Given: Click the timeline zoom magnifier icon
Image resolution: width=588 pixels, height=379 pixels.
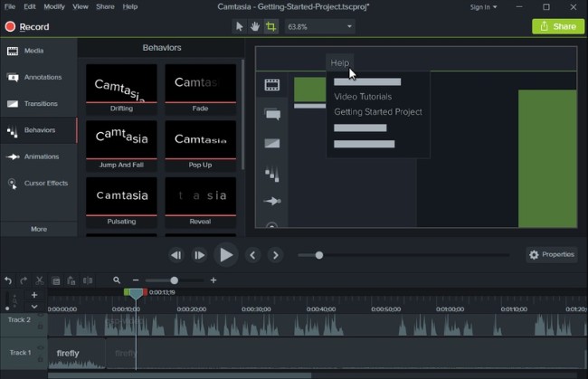Looking at the screenshot, I should 117,280.
